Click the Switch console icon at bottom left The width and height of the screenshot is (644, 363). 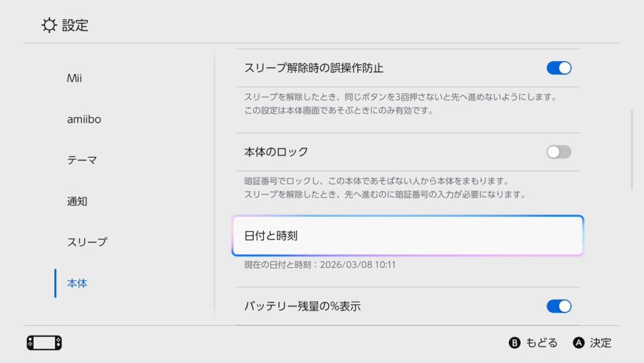pyautogui.click(x=44, y=343)
